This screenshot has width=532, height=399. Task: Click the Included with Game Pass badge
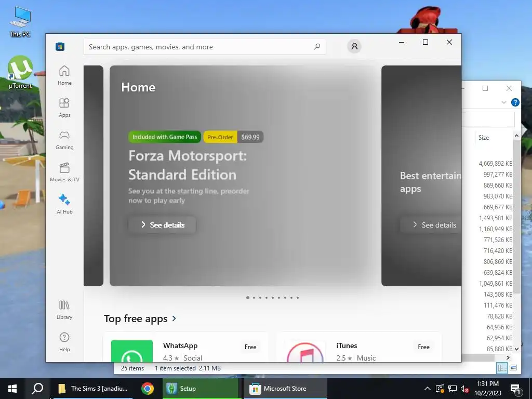[165, 137]
